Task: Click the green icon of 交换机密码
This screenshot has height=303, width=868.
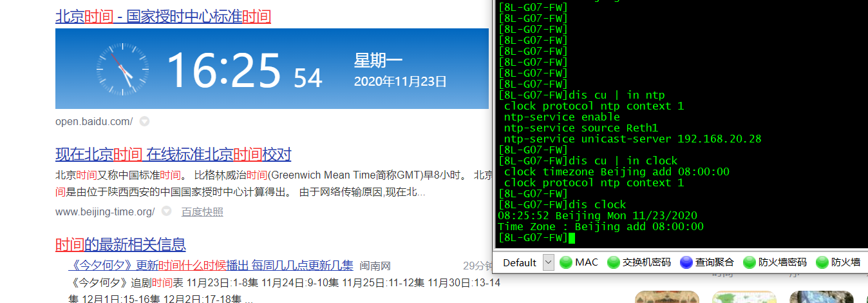Action: (614, 262)
